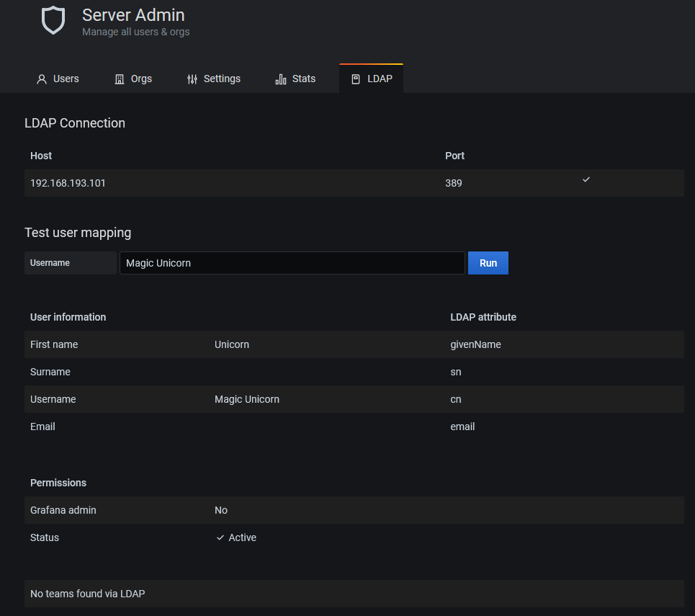Click the Server Admin shield icon

[x=53, y=20]
